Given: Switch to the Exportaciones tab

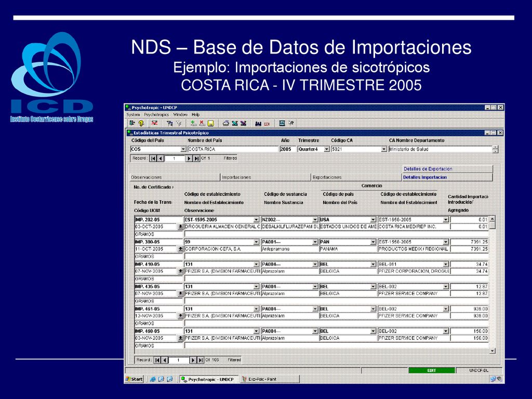Looking at the screenshot, I should click(x=356, y=178).
